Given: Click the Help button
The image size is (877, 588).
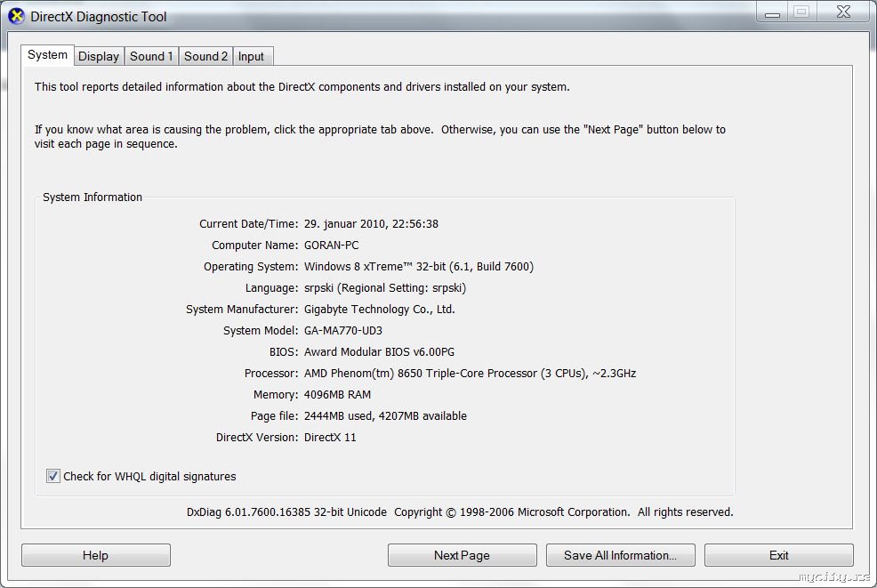Looking at the screenshot, I should click(x=96, y=555).
